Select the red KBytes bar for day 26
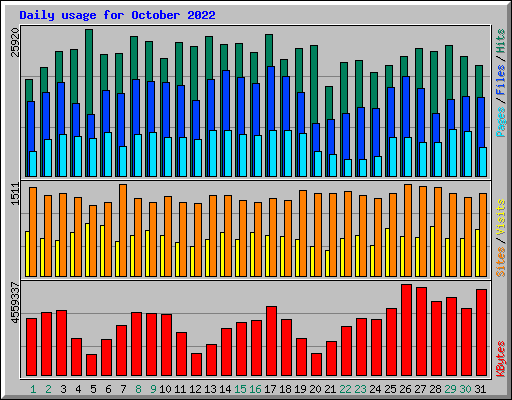The image size is (512, 400). 406,330
